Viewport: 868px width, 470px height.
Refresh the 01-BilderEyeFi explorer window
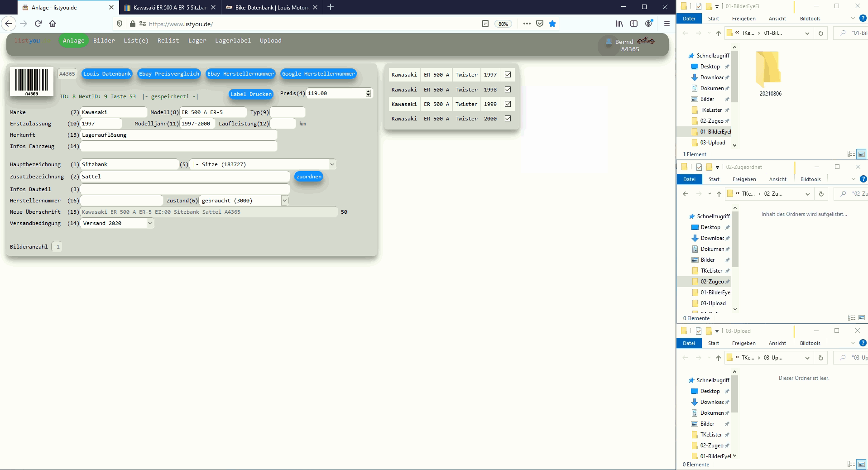click(x=820, y=33)
